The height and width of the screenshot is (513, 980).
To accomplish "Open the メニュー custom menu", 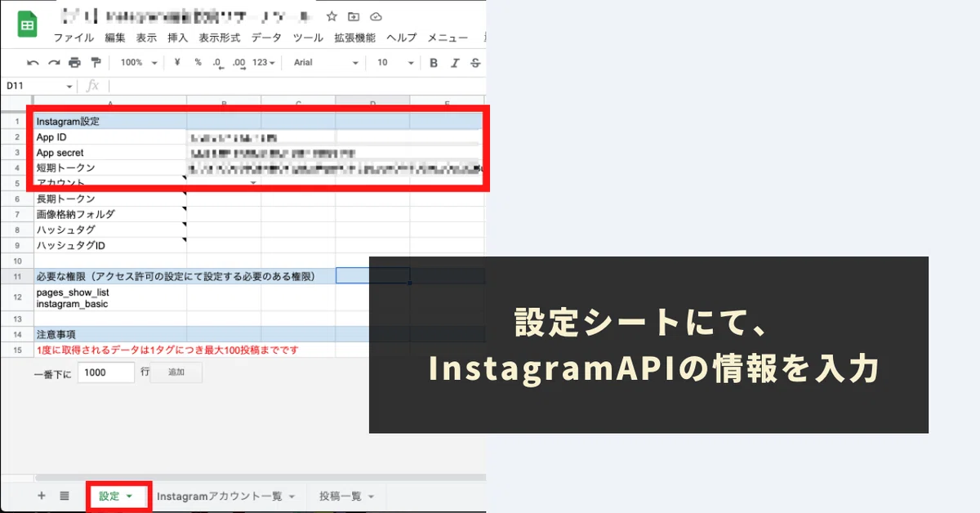I will pos(448,38).
